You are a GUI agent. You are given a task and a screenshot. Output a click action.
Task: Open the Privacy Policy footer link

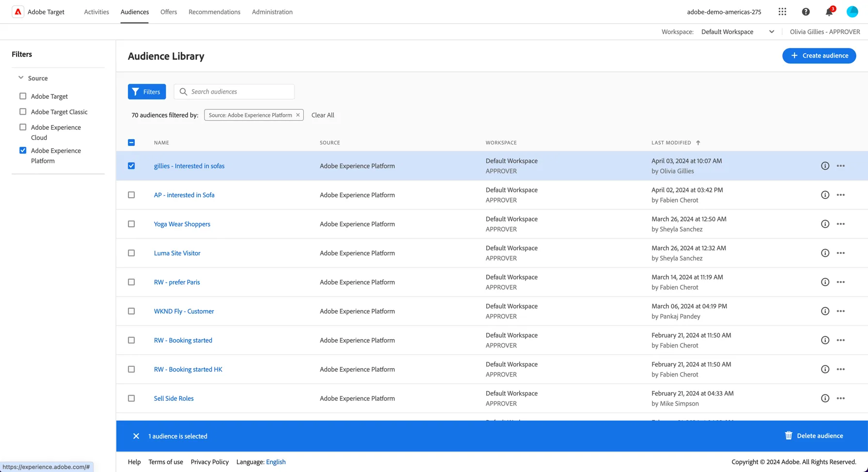pyautogui.click(x=210, y=462)
